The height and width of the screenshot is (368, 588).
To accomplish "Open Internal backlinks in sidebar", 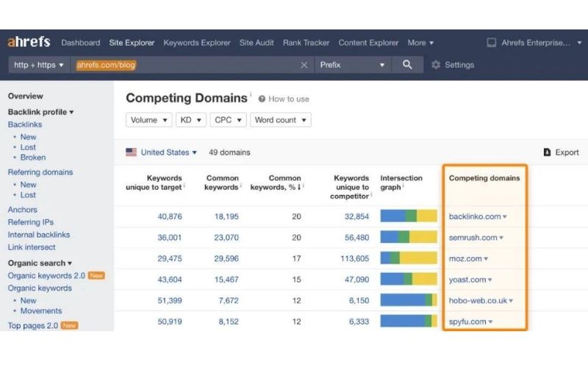I will pos(39,234).
